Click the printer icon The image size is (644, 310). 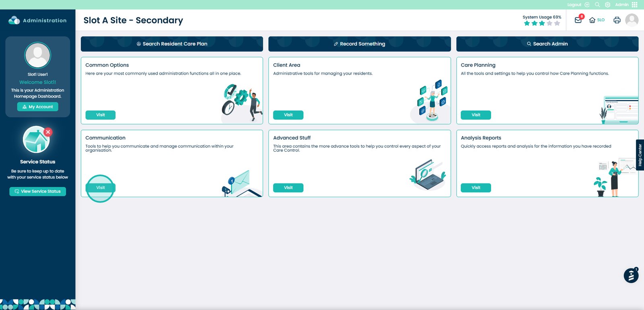click(617, 20)
